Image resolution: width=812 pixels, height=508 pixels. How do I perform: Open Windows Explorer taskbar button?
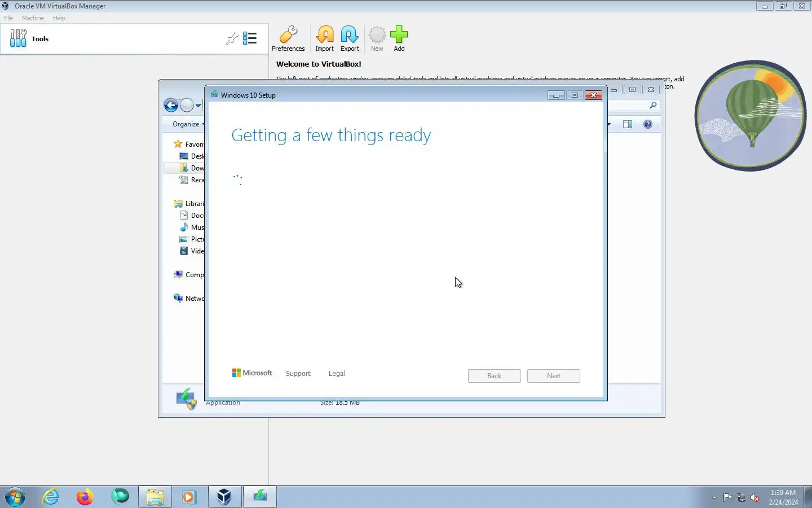pyautogui.click(x=155, y=497)
